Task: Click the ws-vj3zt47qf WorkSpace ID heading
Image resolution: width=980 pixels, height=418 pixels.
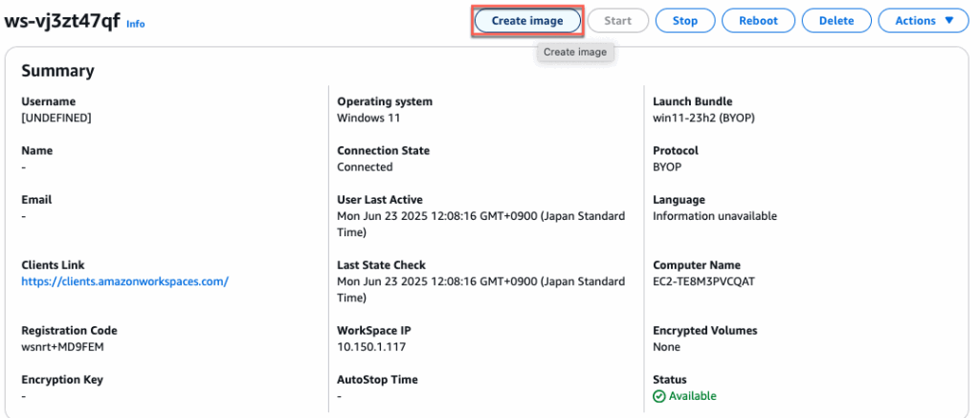Action: [x=62, y=21]
